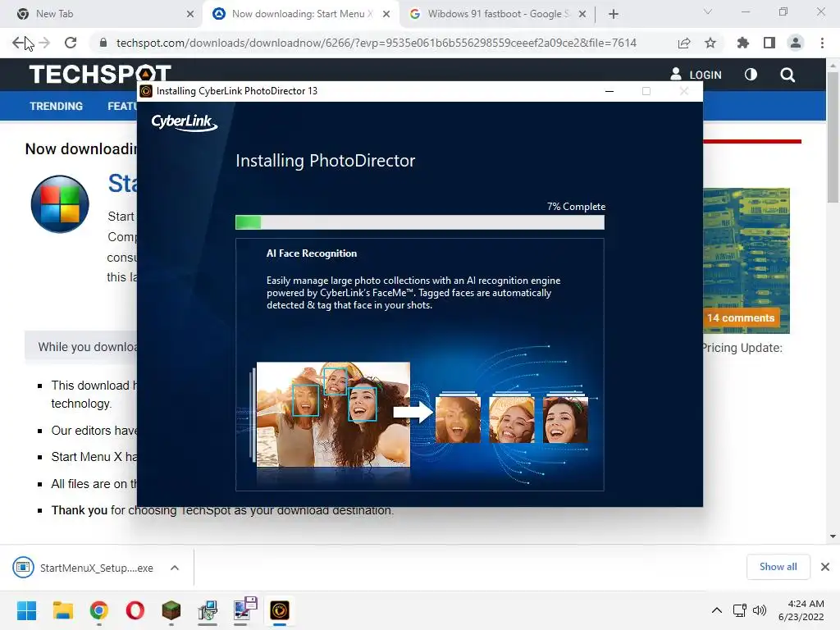
Task: Switch to the New Tab tab
Action: click(102, 14)
